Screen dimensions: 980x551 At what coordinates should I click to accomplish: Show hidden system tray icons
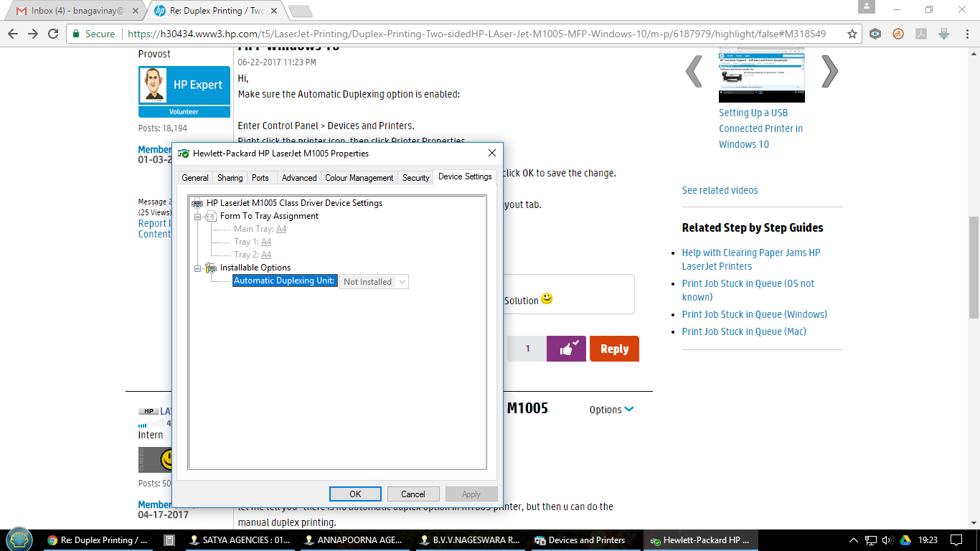pyautogui.click(x=854, y=540)
